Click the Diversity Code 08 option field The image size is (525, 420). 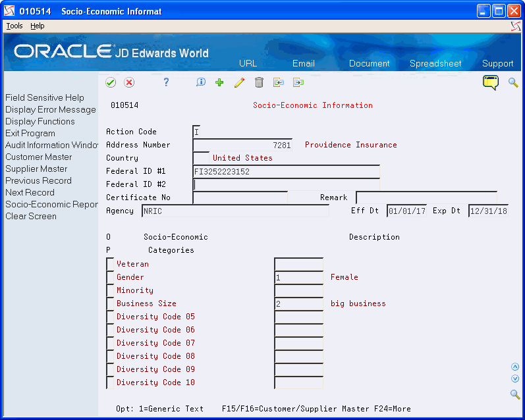(110, 356)
